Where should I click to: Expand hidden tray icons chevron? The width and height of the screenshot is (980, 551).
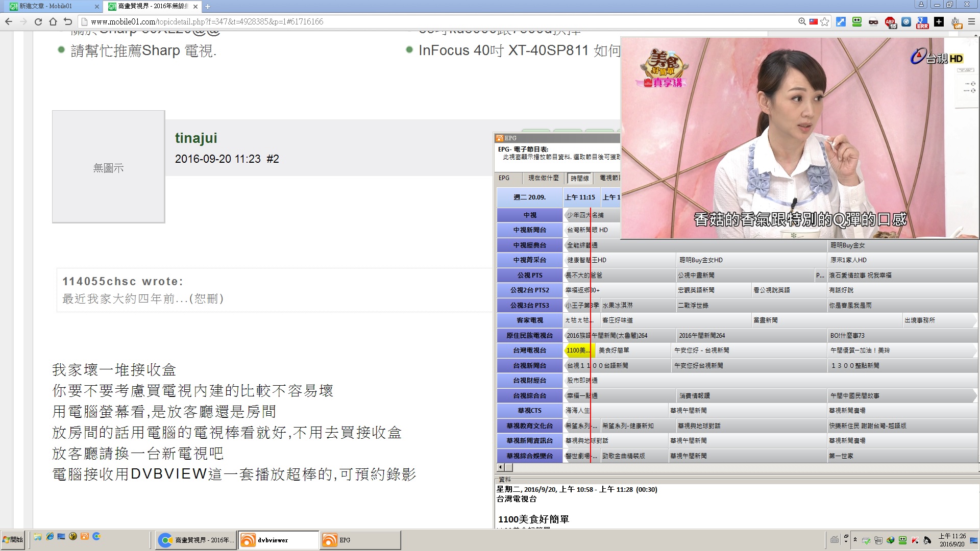point(855,540)
